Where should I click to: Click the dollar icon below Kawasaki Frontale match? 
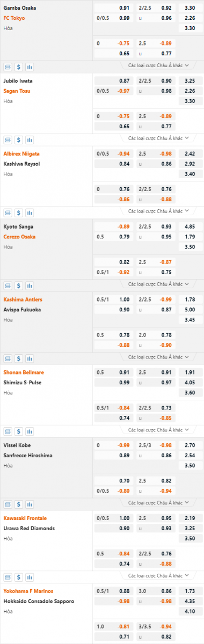tap(19, 577)
